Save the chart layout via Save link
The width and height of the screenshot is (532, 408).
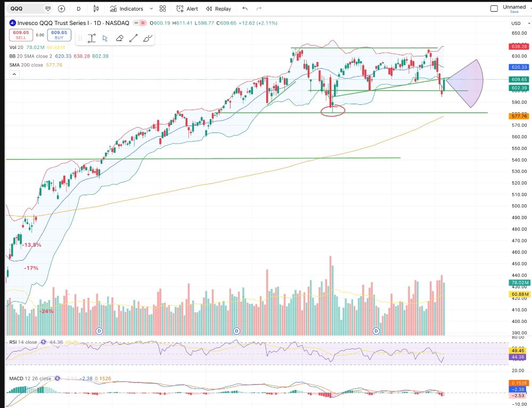click(514, 12)
